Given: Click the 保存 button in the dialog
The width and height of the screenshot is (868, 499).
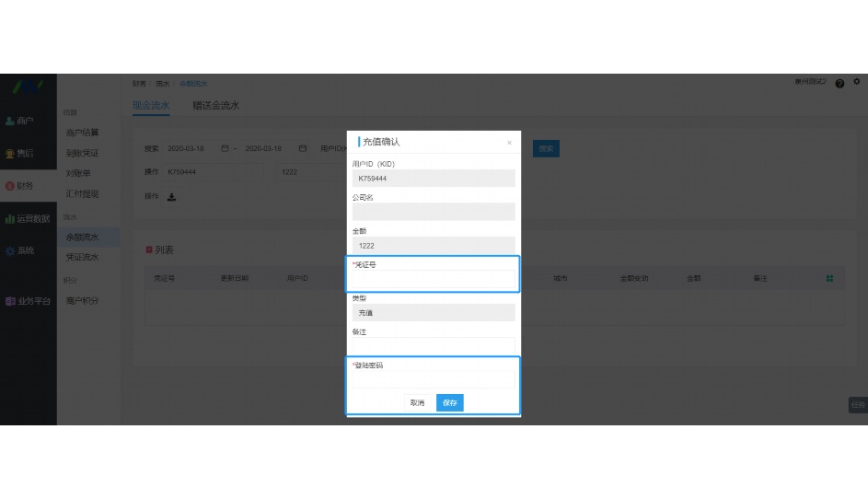Looking at the screenshot, I should (x=449, y=402).
